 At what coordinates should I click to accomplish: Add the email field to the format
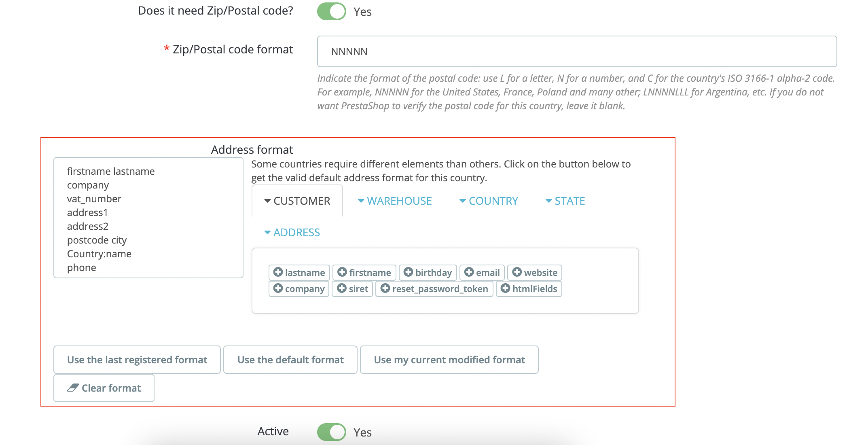[x=481, y=272]
